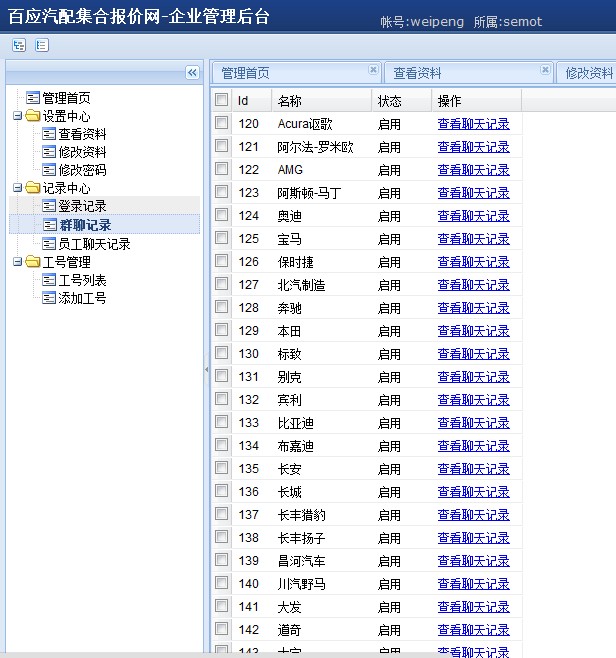The image size is (616, 658).
Task: Click page icon beside 员工聊天记录 node
Action: (49, 244)
